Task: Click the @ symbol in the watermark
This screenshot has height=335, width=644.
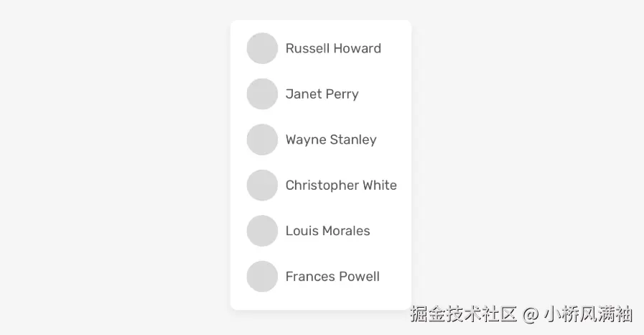Action: pos(531,314)
